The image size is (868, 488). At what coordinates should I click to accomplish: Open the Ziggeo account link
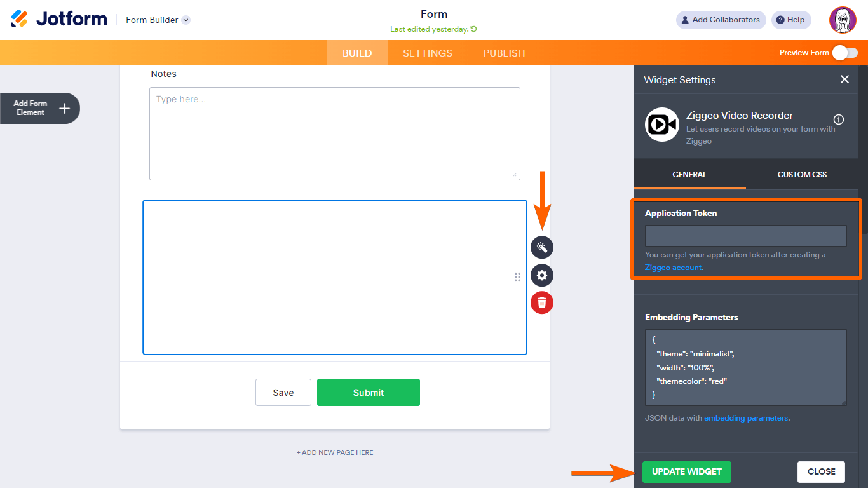[x=674, y=268]
